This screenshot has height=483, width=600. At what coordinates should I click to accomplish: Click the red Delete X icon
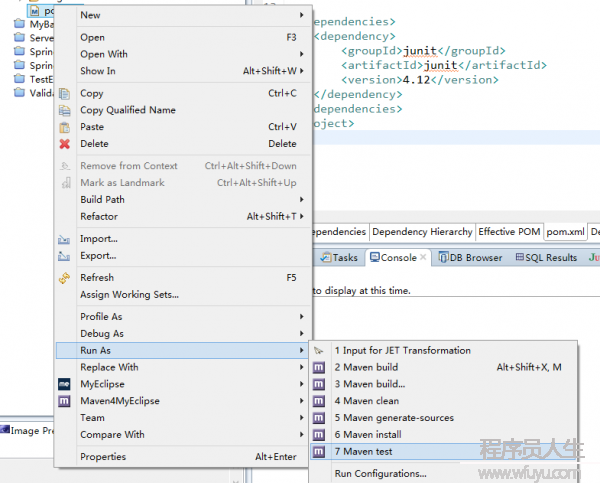point(64,144)
